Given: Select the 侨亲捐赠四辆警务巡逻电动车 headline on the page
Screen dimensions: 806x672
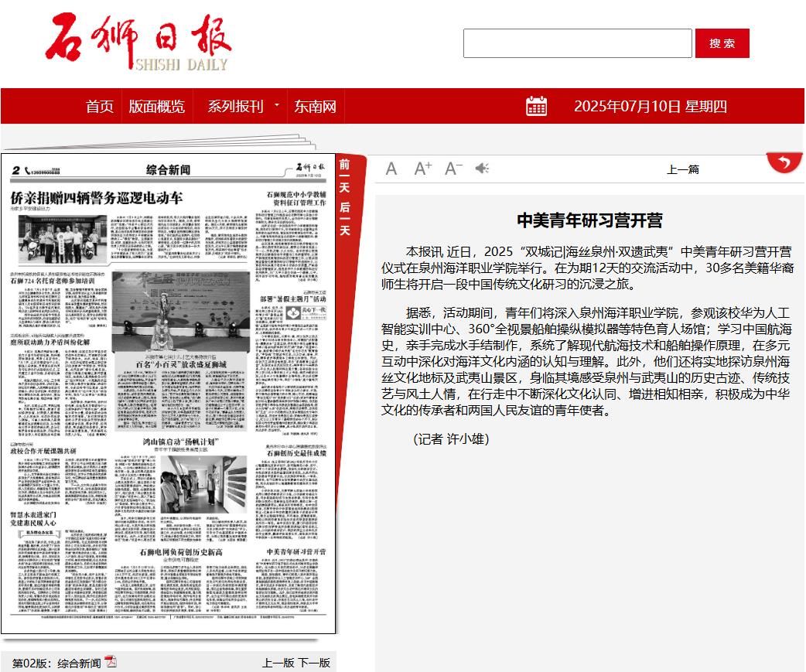Looking at the screenshot, I should pos(96,197).
